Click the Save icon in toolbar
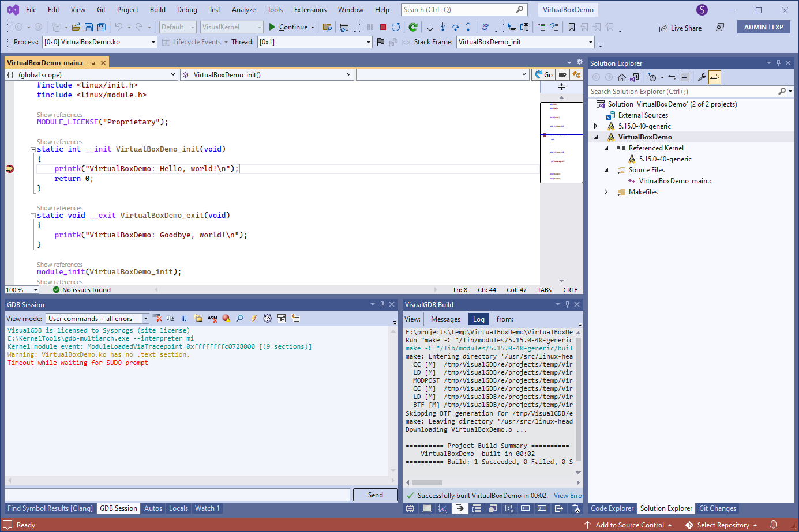The width and height of the screenshot is (799, 532). point(89,27)
